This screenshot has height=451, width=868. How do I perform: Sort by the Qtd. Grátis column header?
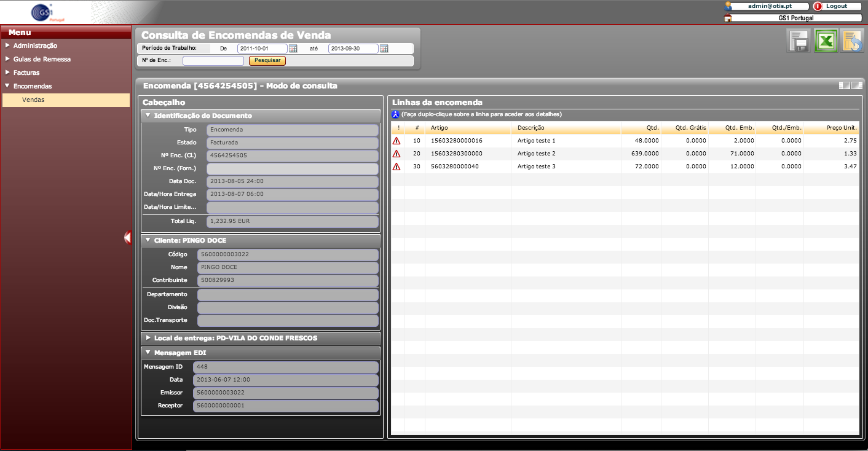pos(685,128)
